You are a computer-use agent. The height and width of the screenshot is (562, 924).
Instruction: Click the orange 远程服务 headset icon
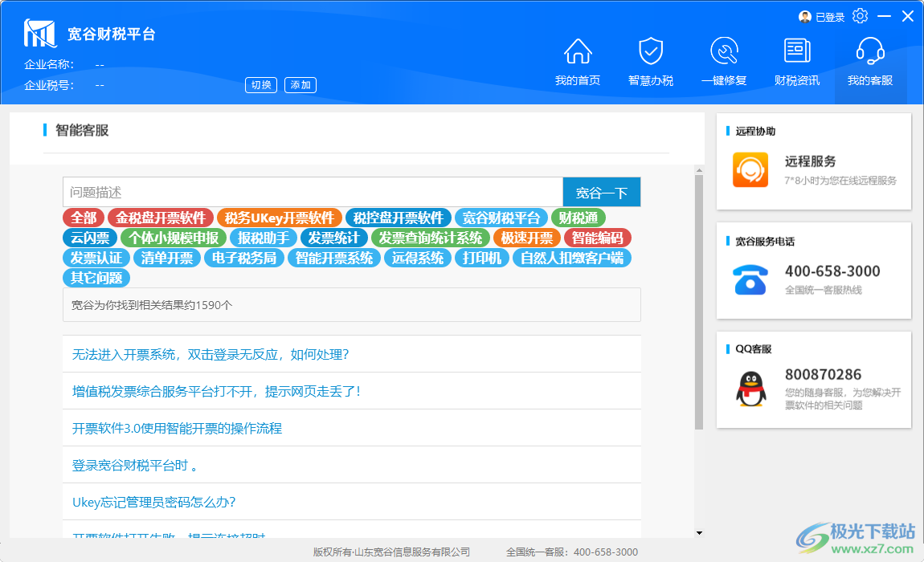750,169
